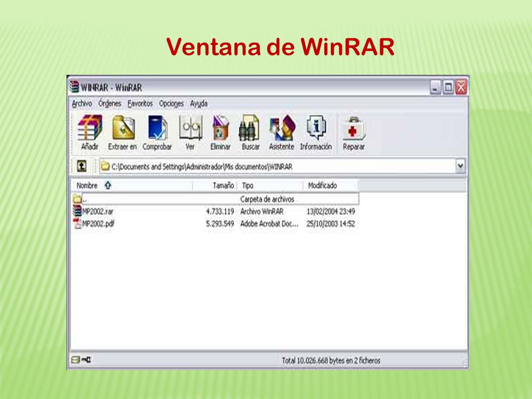532x399 pixels.
Task: Click size value 4.733.119
Action: click(220, 211)
